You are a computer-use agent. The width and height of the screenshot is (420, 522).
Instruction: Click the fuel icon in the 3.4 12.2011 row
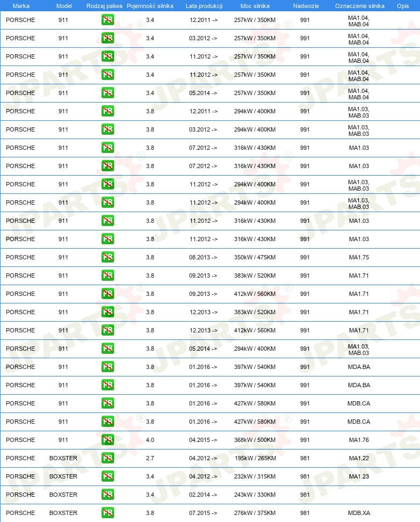(107, 20)
